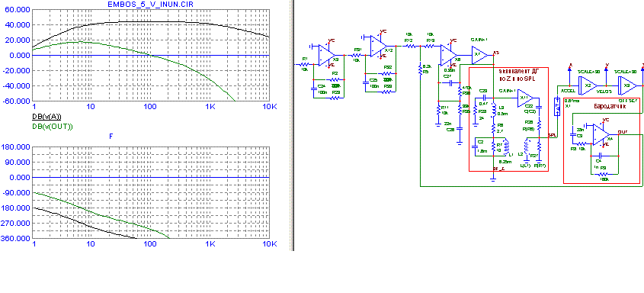Image resolution: width=644 pixels, height=293 pixels.
Task: Select the X12 op-amp symbol
Action: point(378,46)
